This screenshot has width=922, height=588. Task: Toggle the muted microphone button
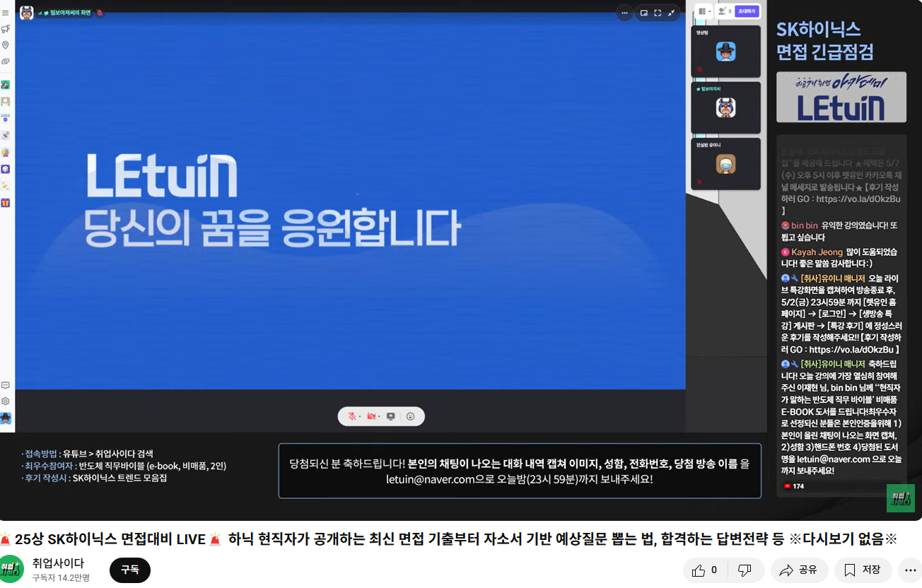(351, 416)
